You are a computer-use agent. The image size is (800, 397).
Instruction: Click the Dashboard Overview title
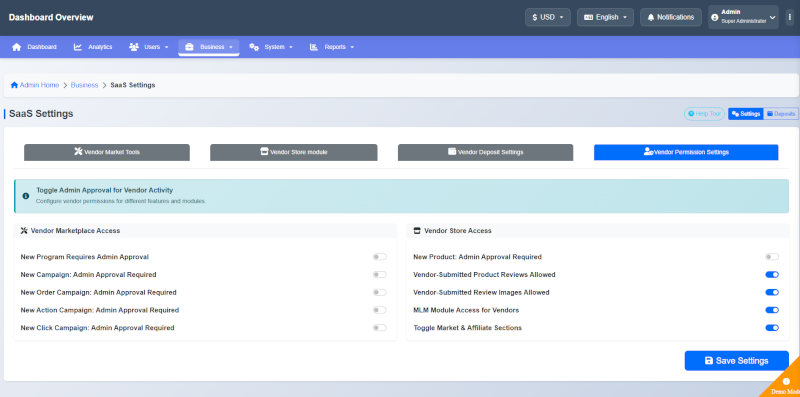[x=51, y=17]
